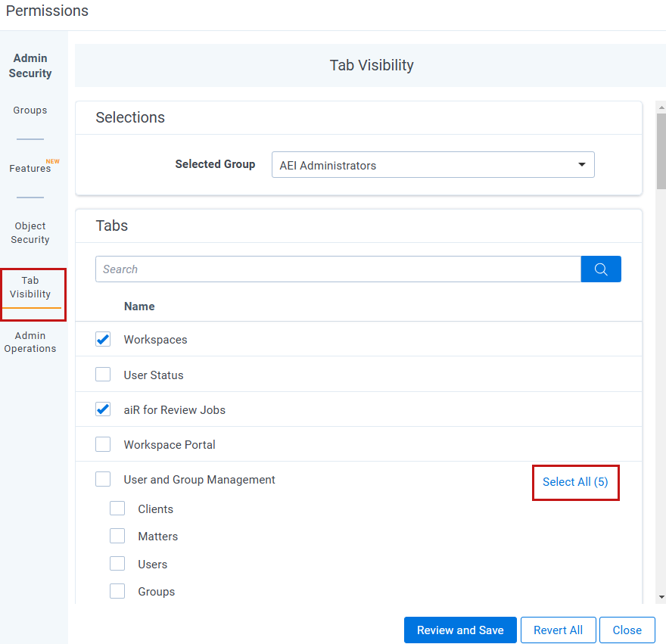Click the scrollbar down arrow
Screen dimensions: 666x644
(661, 597)
